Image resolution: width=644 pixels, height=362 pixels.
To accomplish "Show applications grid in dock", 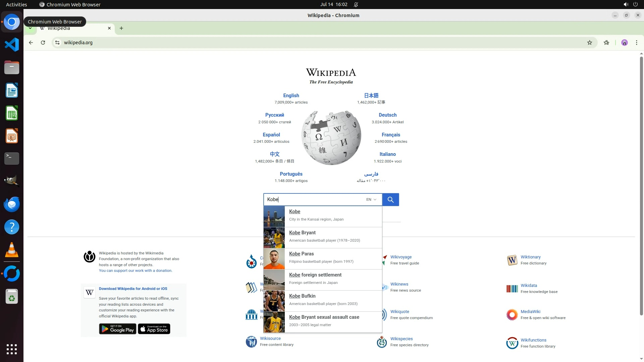I will click(12, 349).
